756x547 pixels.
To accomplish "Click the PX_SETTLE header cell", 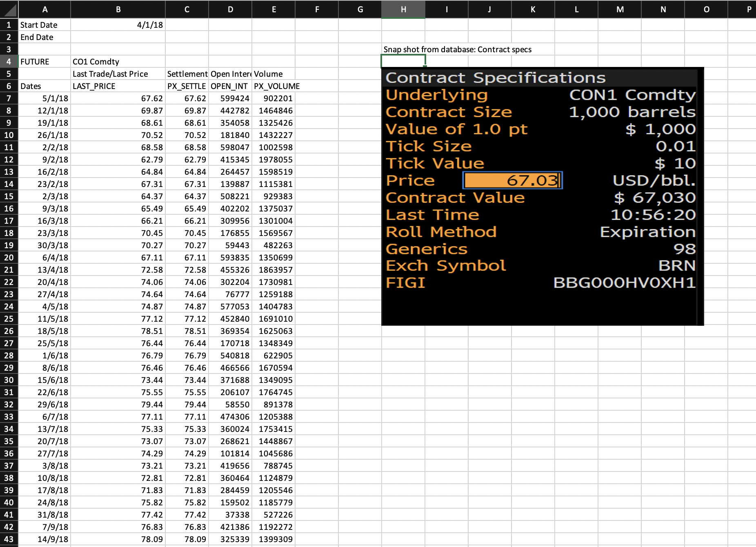I will point(187,86).
